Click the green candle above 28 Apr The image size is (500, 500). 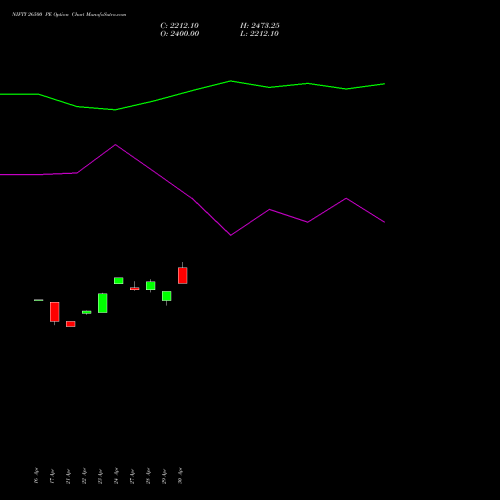[151, 286]
